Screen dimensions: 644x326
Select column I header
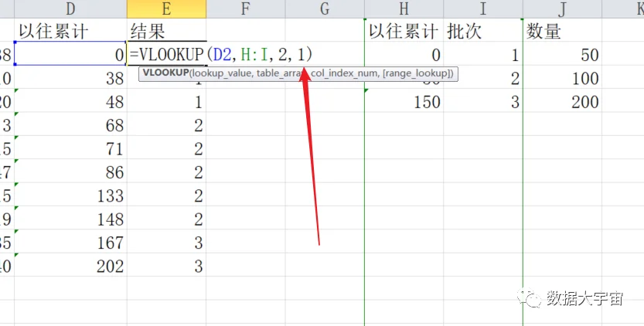(483, 8)
